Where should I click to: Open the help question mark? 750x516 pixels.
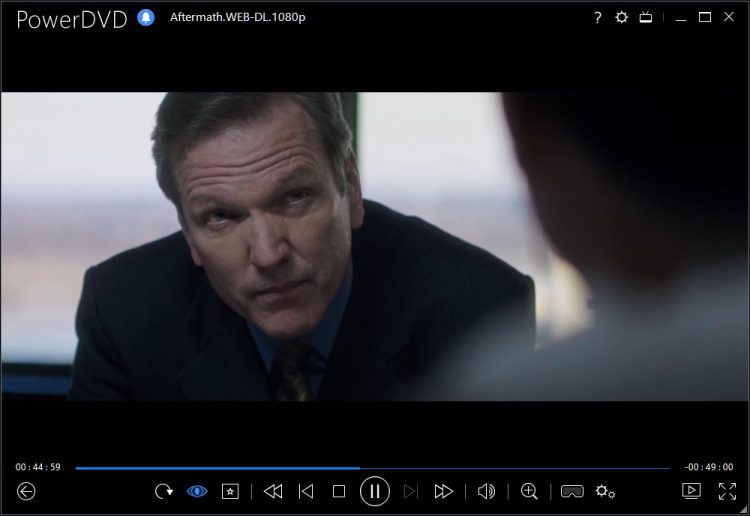(598, 18)
